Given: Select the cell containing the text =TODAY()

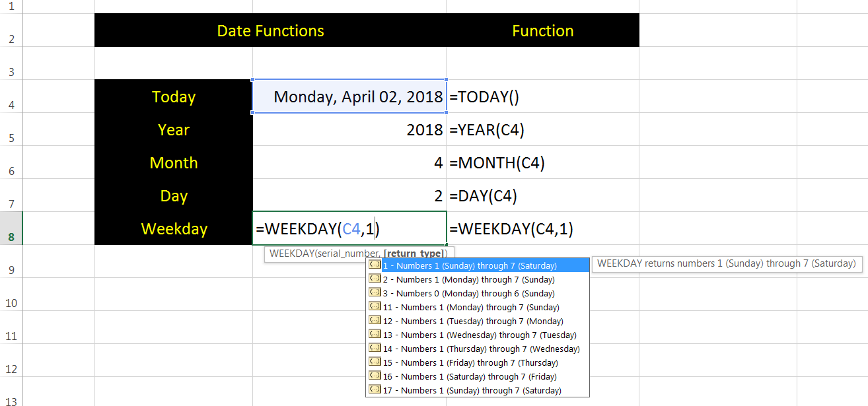Looking at the screenshot, I should pyautogui.click(x=542, y=96).
